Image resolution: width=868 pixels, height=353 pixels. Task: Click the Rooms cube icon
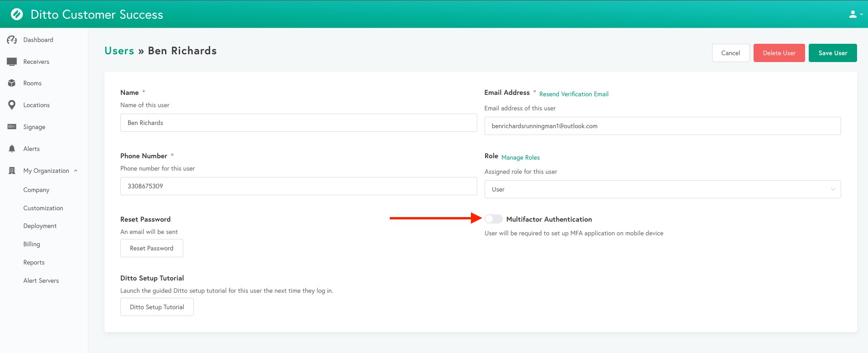point(12,83)
